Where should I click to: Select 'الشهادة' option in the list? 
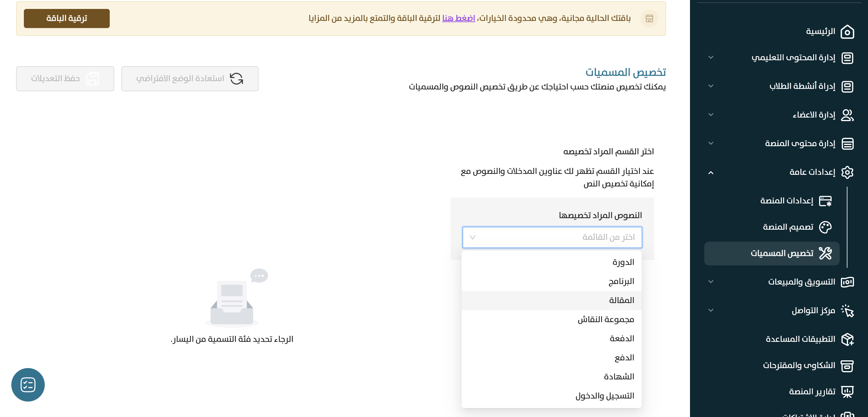(619, 376)
